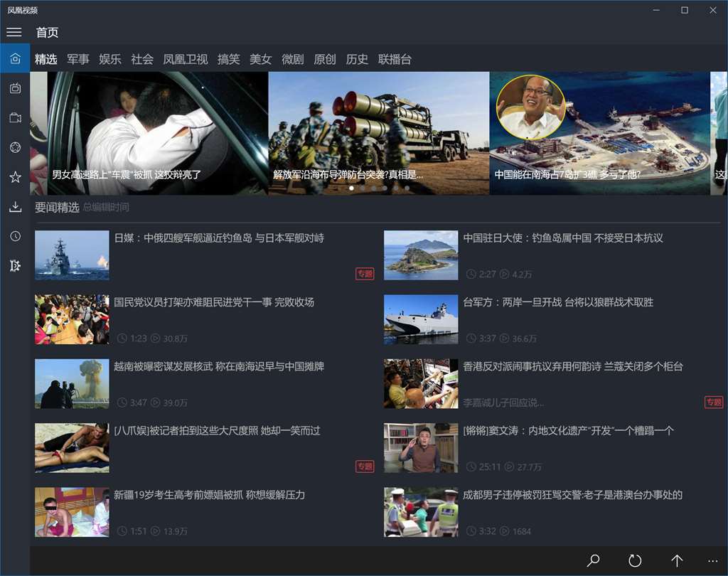728x576 pixels.
Task: Click the protest thumbnail of the 香港反对派 story
Action: coord(421,384)
